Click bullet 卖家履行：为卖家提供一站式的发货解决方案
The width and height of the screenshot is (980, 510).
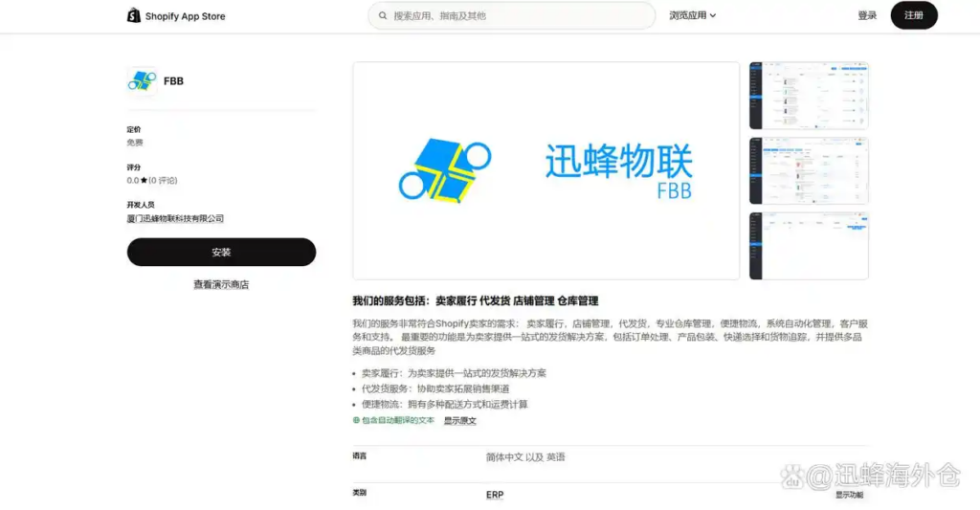pos(454,373)
